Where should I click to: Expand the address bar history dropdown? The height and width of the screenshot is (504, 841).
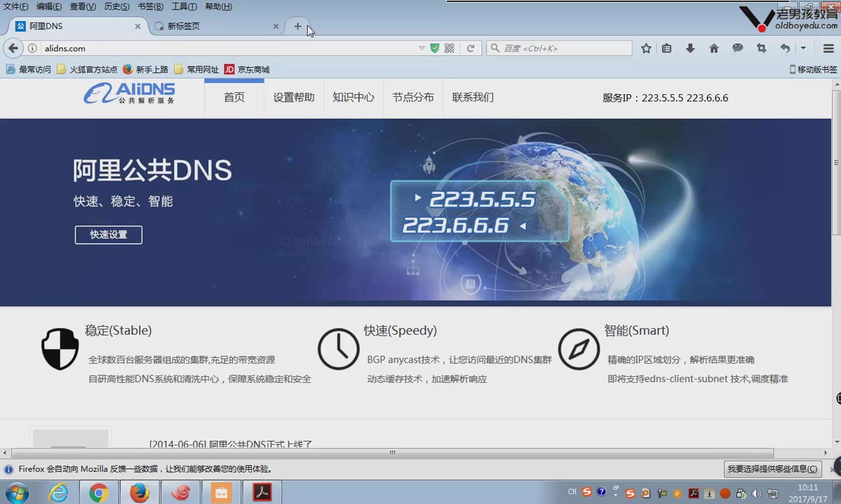coord(422,48)
